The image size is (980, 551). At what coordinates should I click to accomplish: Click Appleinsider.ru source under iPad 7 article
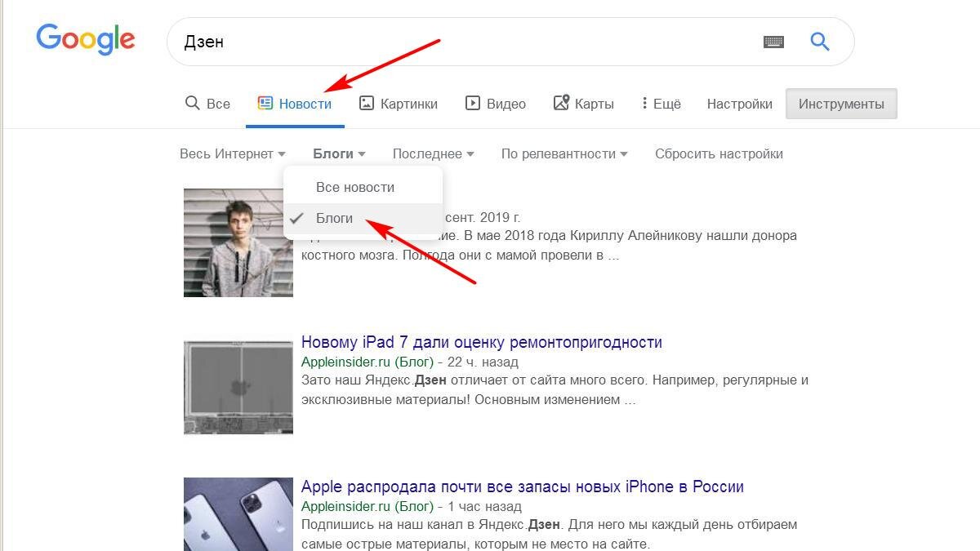click(x=367, y=362)
